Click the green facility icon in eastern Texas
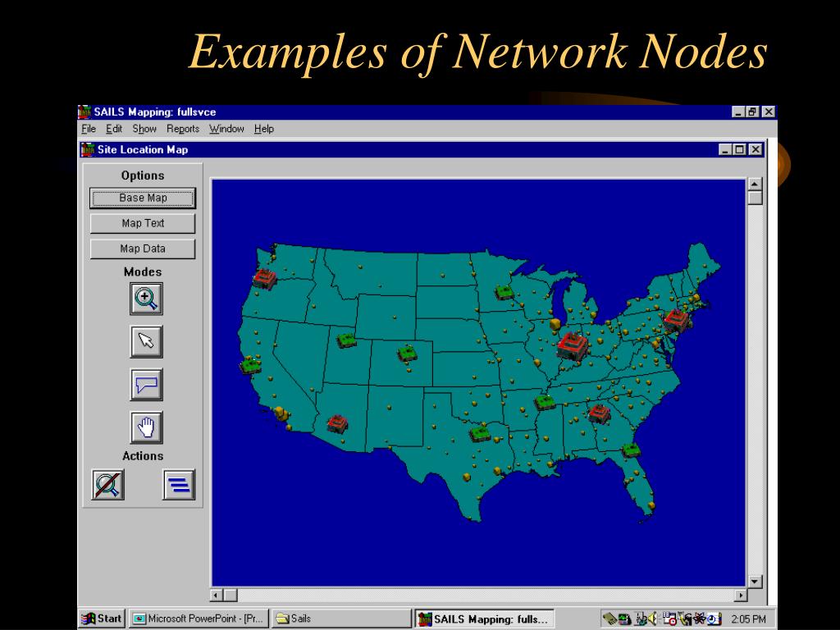The width and height of the screenshot is (840, 630). coord(479,433)
